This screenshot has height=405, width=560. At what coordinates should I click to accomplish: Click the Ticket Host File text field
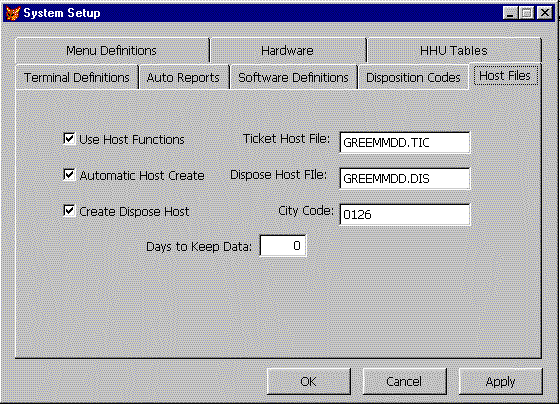(405, 142)
